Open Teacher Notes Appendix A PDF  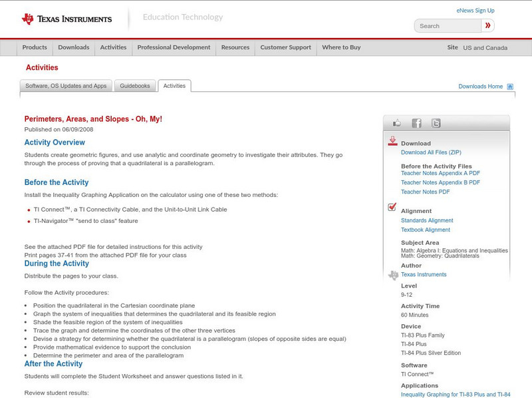click(x=440, y=174)
